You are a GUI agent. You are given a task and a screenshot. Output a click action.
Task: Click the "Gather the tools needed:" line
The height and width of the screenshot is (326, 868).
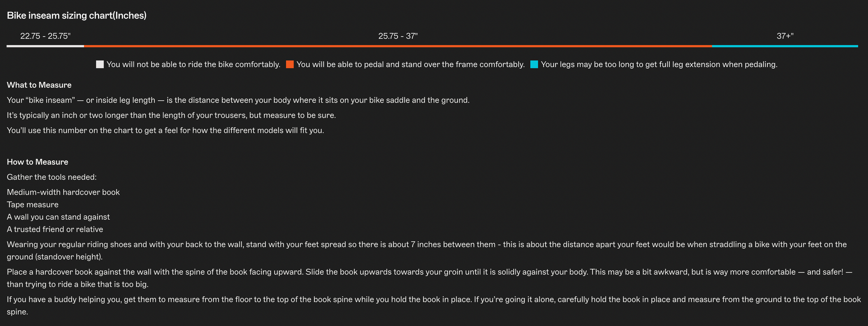(x=52, y=177)
